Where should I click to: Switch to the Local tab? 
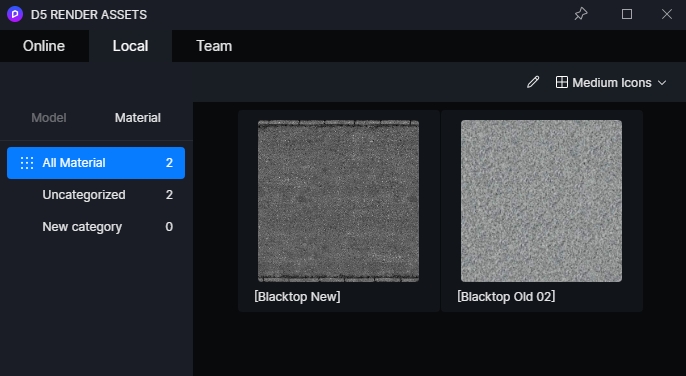click(130, 46)
